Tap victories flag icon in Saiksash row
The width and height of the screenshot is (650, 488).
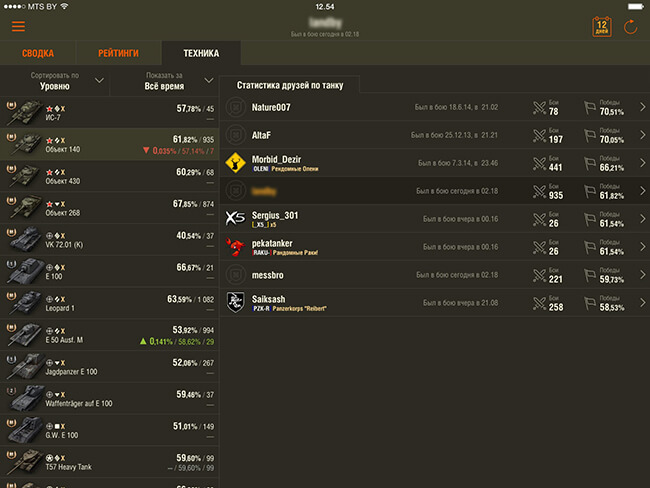(590, 303)
